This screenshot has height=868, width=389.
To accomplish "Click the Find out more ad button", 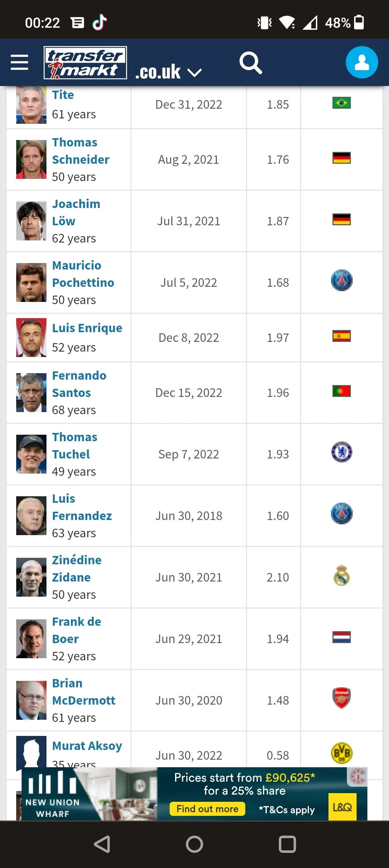I will click(207, 809).
